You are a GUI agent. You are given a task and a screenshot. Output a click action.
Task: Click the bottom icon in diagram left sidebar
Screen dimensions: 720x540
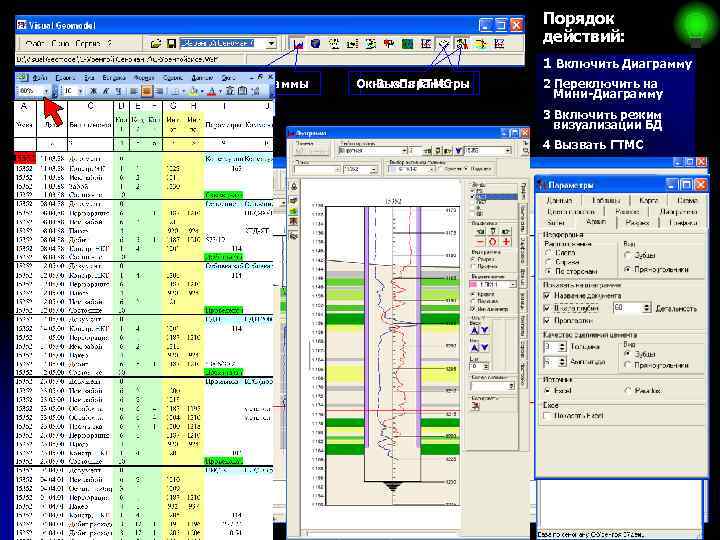[x=294, y=236]
